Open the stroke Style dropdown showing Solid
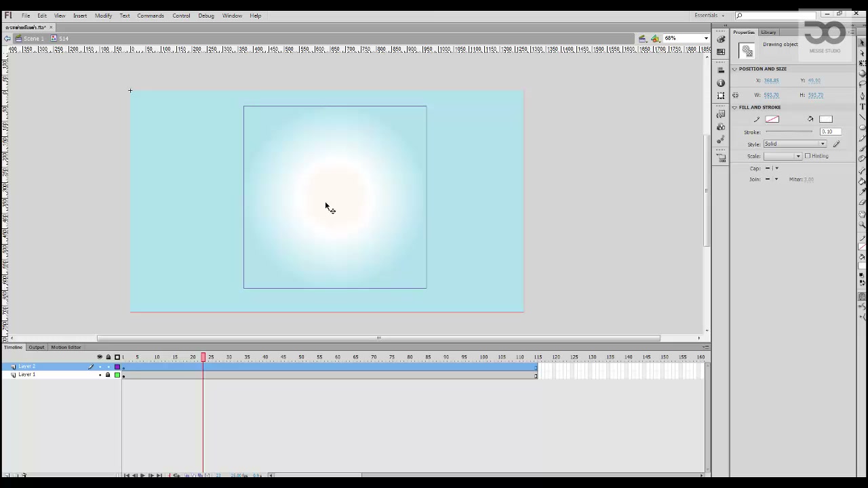This screenshot has width=868, height=488. point(795,144)
